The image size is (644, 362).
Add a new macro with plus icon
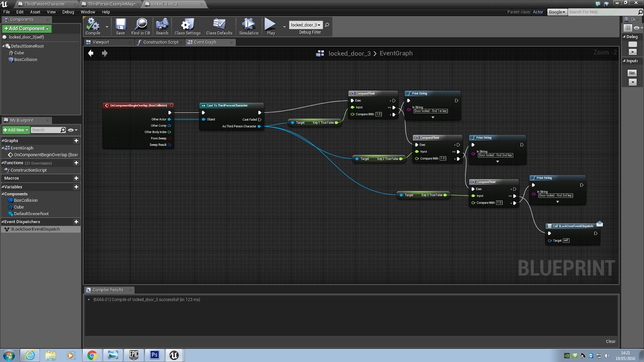[x=76, y=178]
